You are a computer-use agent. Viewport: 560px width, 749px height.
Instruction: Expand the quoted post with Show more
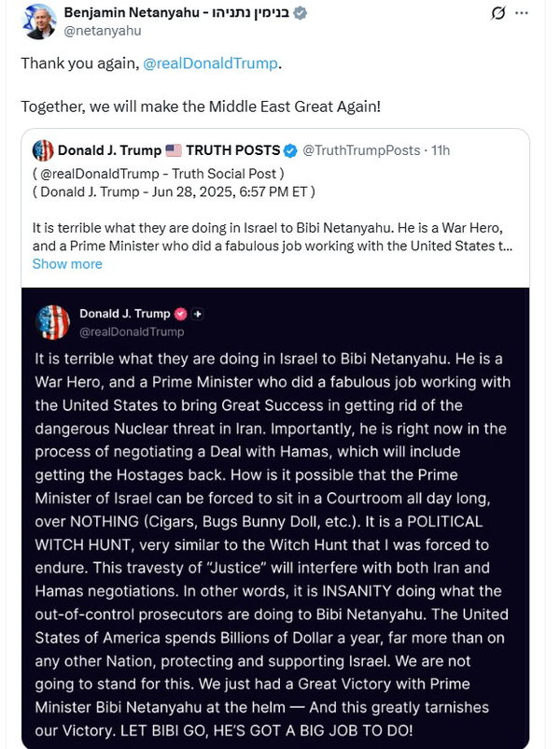pyautogui.click(x=67, y=263)
